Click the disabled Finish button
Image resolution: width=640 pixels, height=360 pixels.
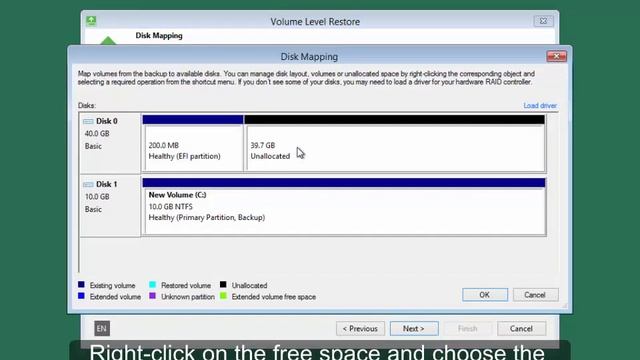pyautogui.click(x=467, y=329)
